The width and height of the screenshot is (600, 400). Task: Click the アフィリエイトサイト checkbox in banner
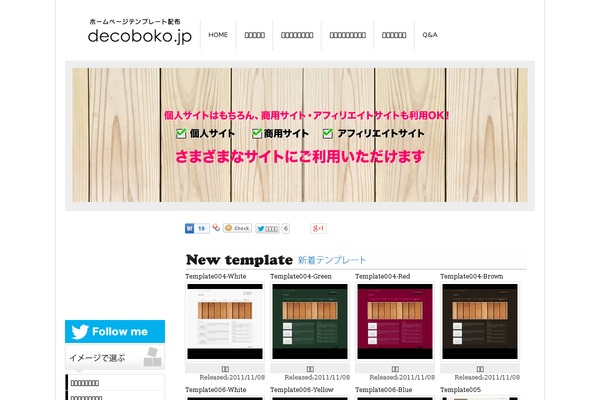coord(328,134)
